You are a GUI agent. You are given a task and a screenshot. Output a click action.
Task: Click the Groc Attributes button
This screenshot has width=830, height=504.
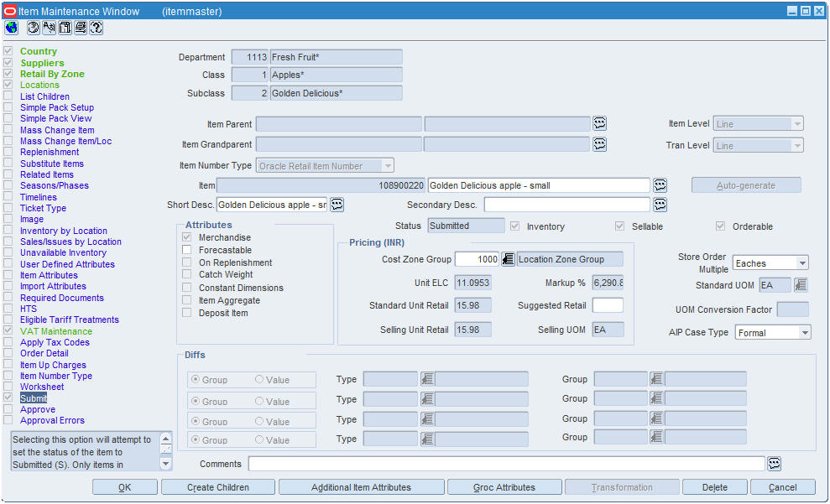click(x=504, y=487)
